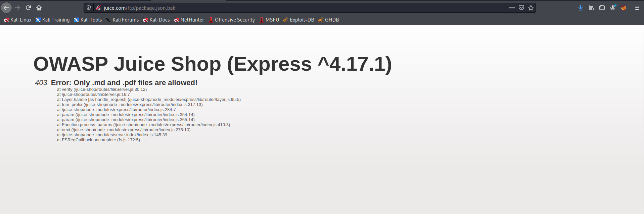Click 'at verify' fileServer.js:30:12 line
Viewport: 644px width, 214px height.
tap(102, 90)
